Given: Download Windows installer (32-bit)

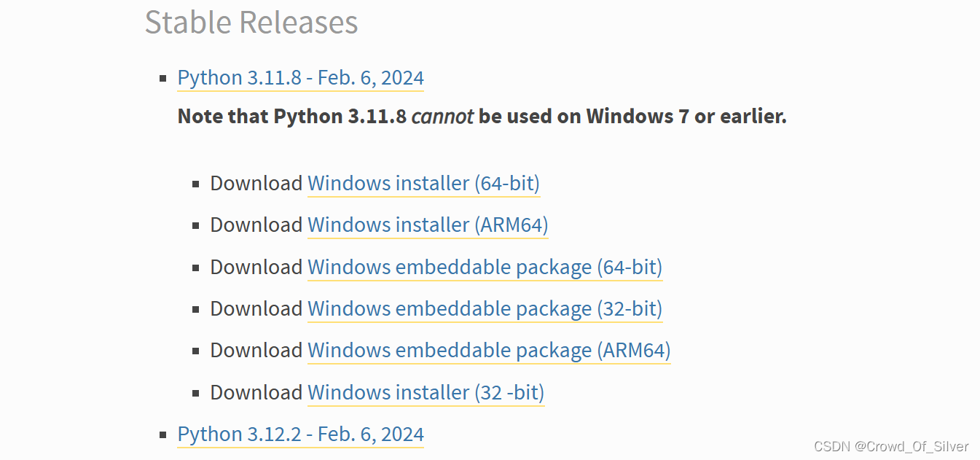Looking at the screenshot, I should [x=426, y=392].
